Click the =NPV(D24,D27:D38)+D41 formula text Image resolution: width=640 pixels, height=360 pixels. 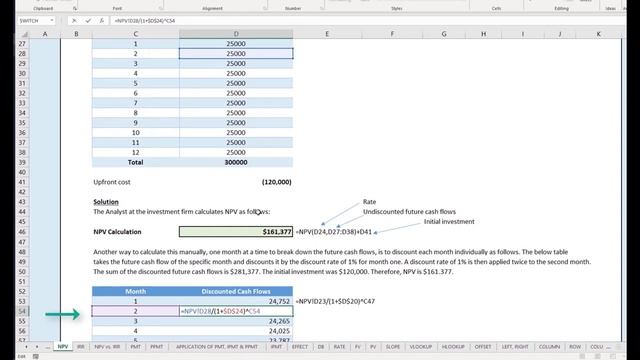point(334,232)
